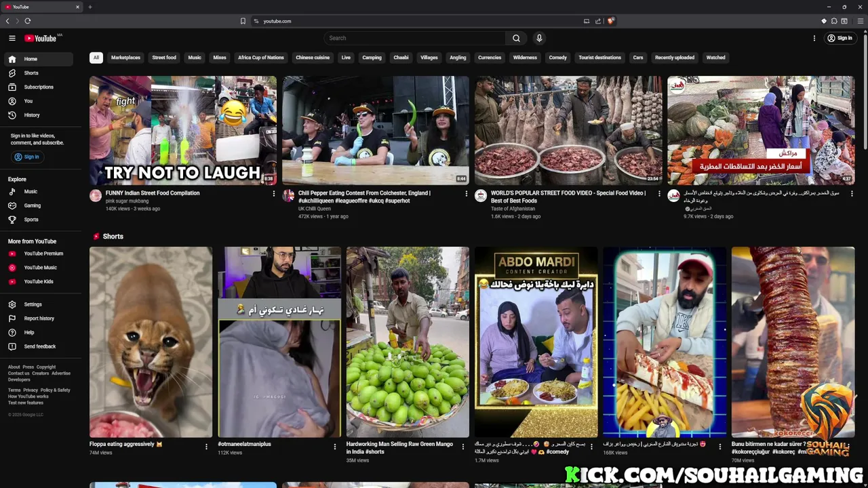The width and height of the screenshot is (868, 488).
Task: Open the Privacy footer link
Action: tap(31, 390)
